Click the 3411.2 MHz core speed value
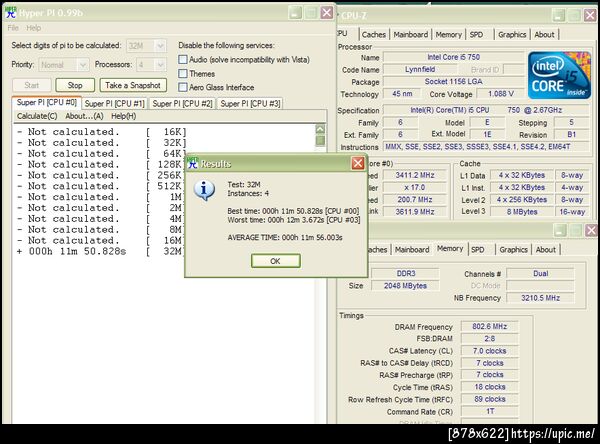Screen dimensions: 600x444 [x=415, y=175]
